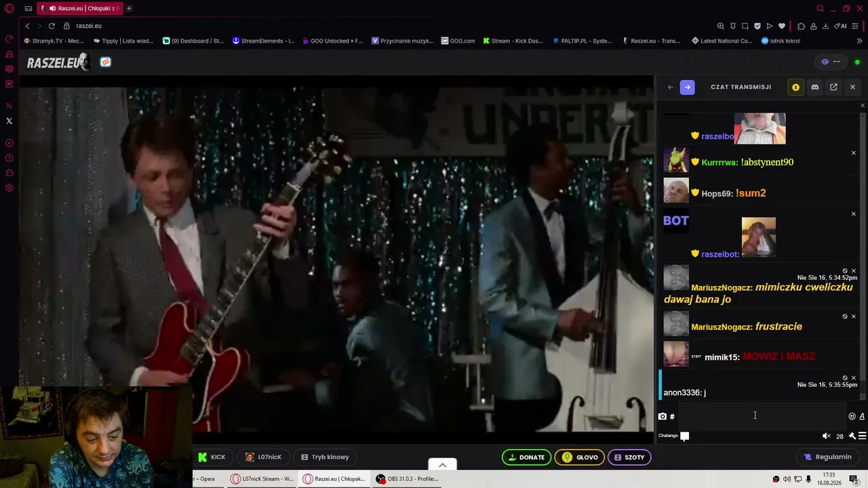This screenshot has width=868, height=488.
Task: Close the chat panel with X in header
Action: (852, 87)
